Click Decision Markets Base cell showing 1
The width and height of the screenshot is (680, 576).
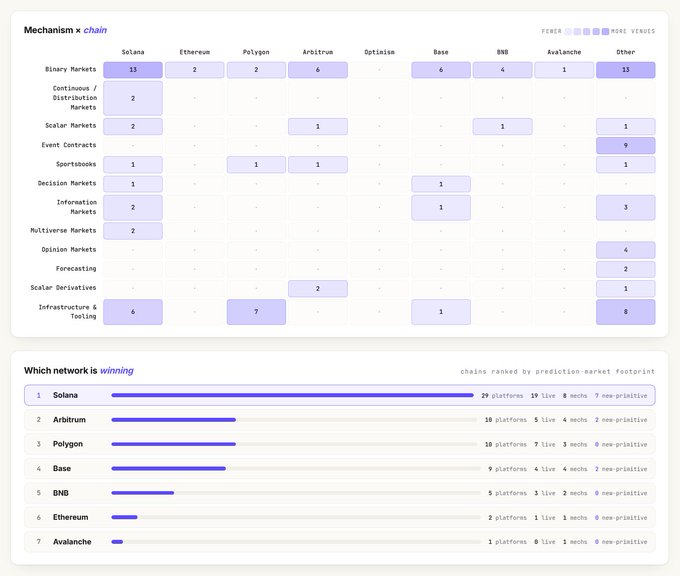coord(441,184)
